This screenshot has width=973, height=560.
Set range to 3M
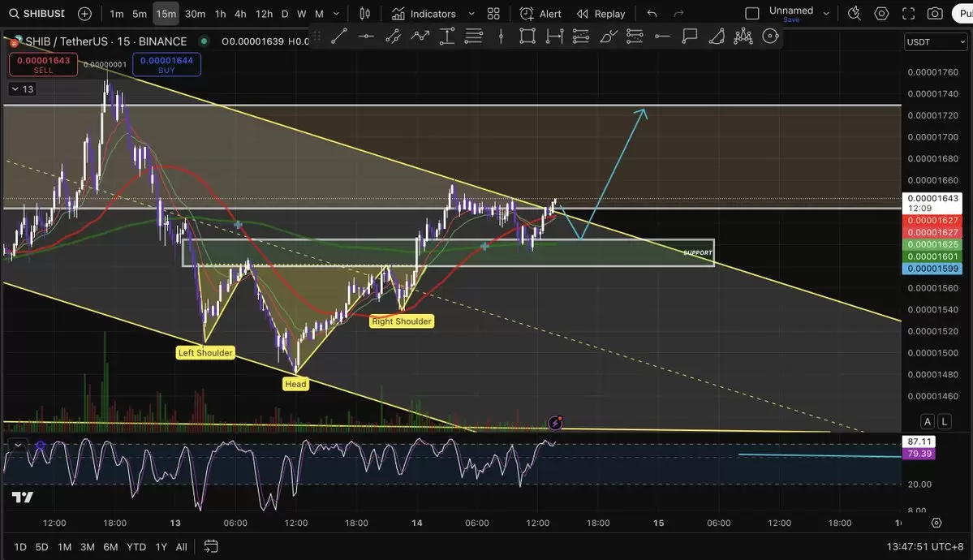pos(88,547)
